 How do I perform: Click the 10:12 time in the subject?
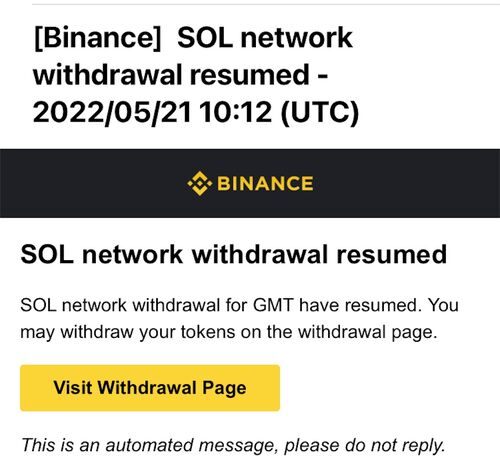[237, 112]
